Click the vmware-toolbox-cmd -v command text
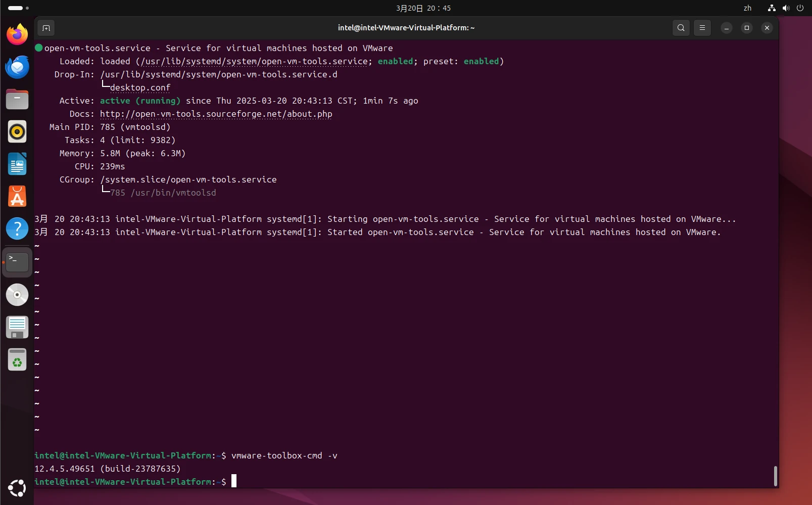This screenshot has width=812, height=505. coord(284,455)
